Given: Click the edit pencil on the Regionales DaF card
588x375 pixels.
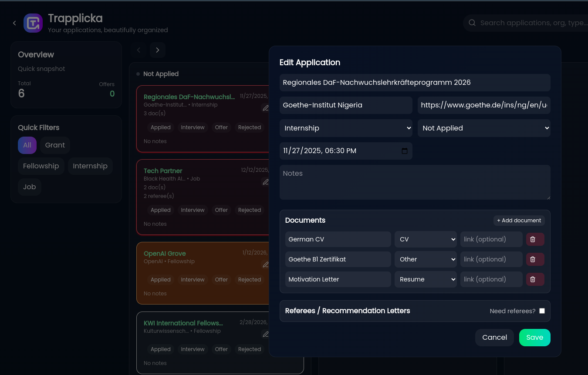Looking at the screenshot, I should point(266,108).
